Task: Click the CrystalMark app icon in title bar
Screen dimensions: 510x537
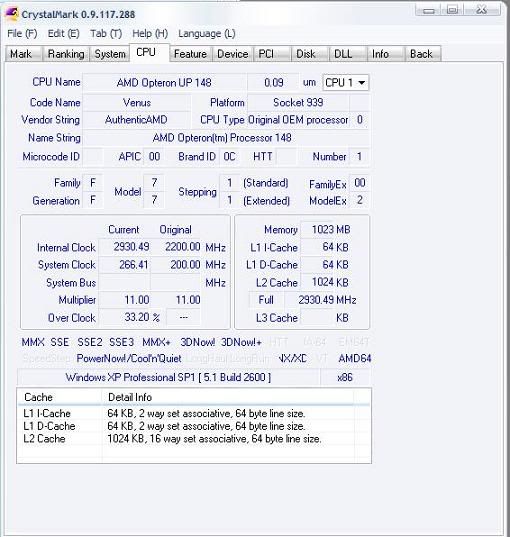Action: (12, 14)
